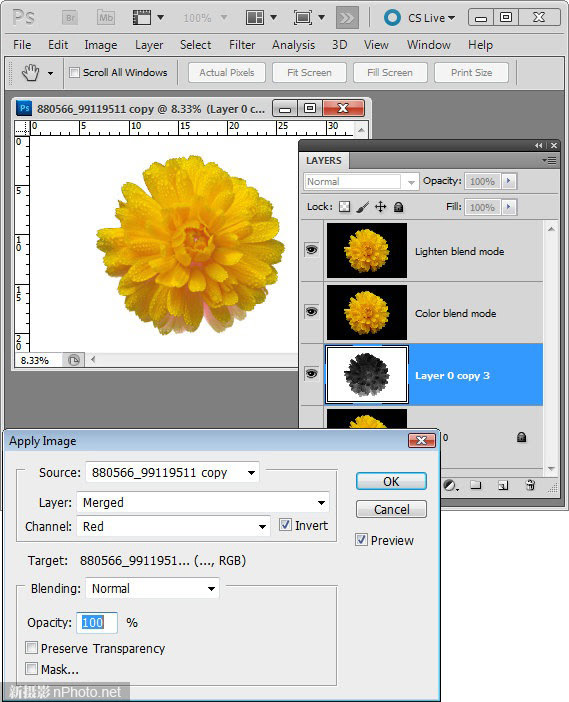
Task: Open the File menu
Action: click(22, 45)
